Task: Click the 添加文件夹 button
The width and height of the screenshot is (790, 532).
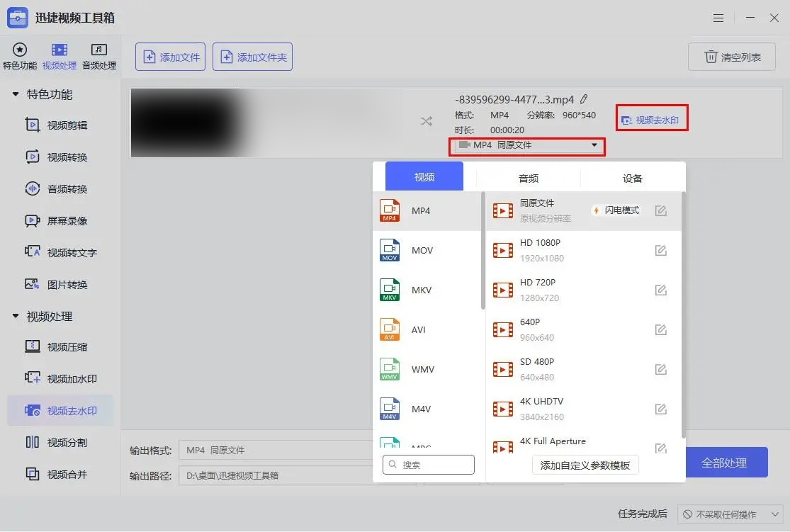Action: [252, 57]
